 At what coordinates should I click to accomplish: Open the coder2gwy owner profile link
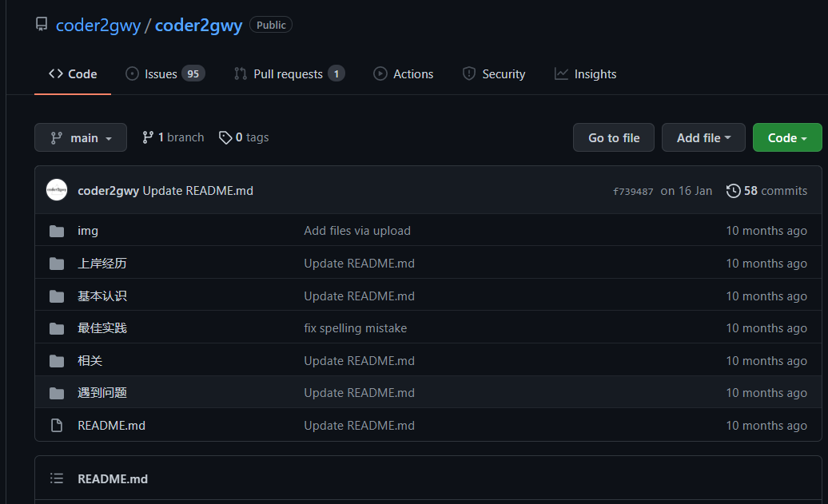98,26
